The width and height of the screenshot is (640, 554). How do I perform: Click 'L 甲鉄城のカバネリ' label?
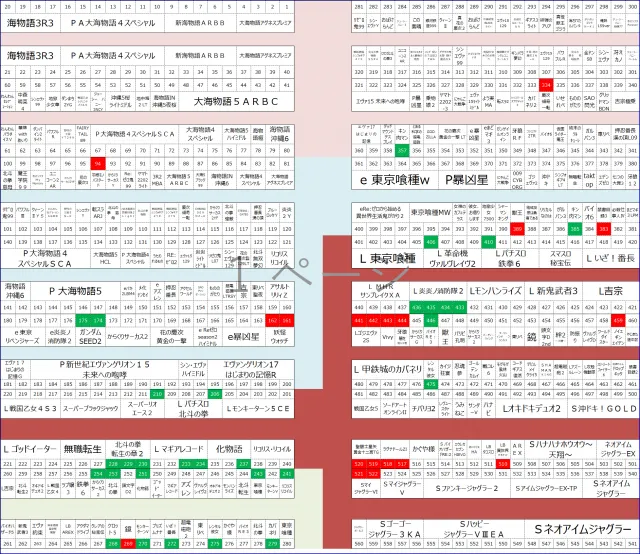388,369
